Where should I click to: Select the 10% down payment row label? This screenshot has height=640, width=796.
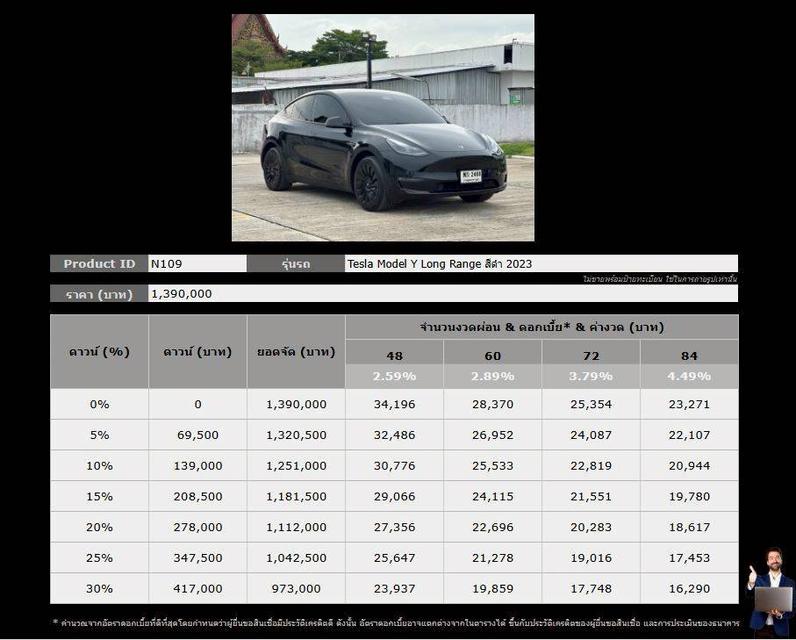click(100, 466)
